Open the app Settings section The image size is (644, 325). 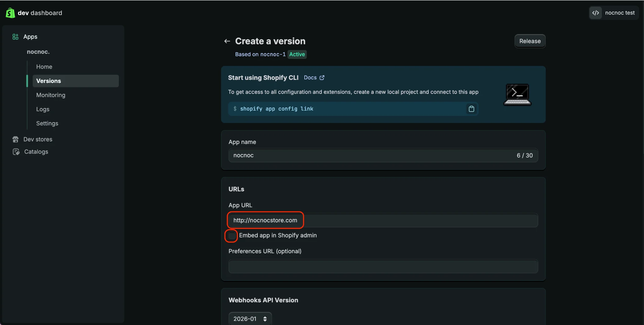coord(47,123)
